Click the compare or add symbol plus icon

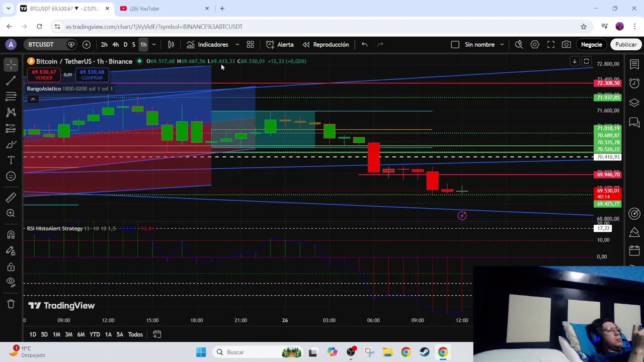click(x=87, y=45)
